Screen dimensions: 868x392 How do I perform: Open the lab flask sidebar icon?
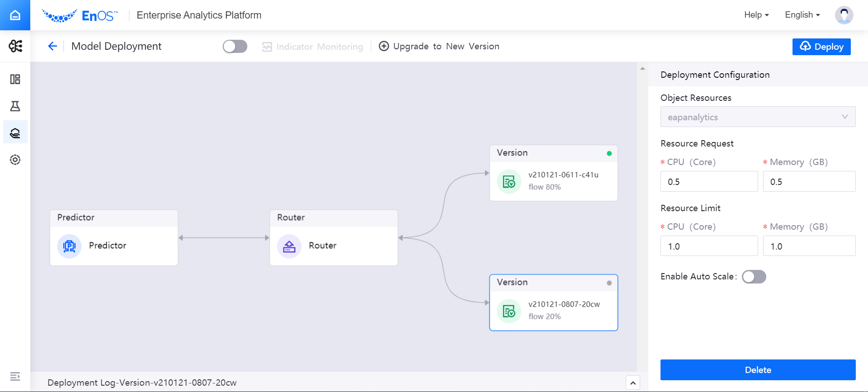(x=15, y=106)
